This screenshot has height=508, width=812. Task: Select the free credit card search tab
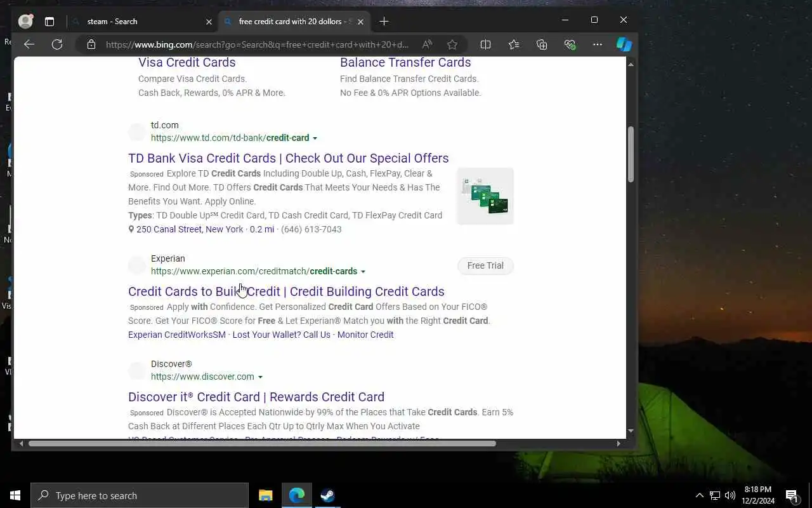(294, 22)
